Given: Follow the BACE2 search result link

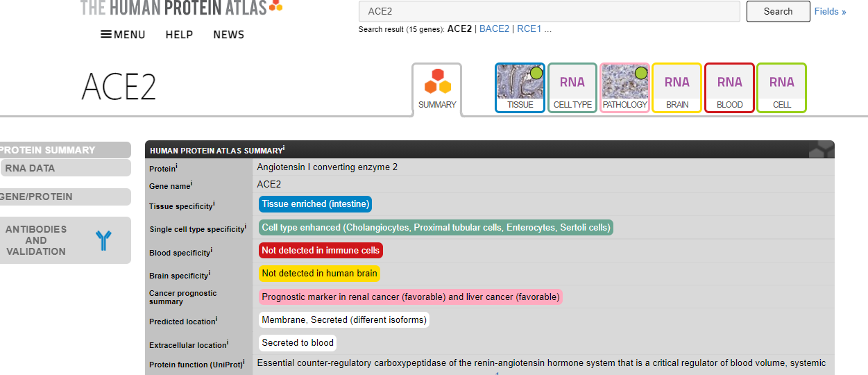Looking at the screenshot, I should [x=494, y=29].
